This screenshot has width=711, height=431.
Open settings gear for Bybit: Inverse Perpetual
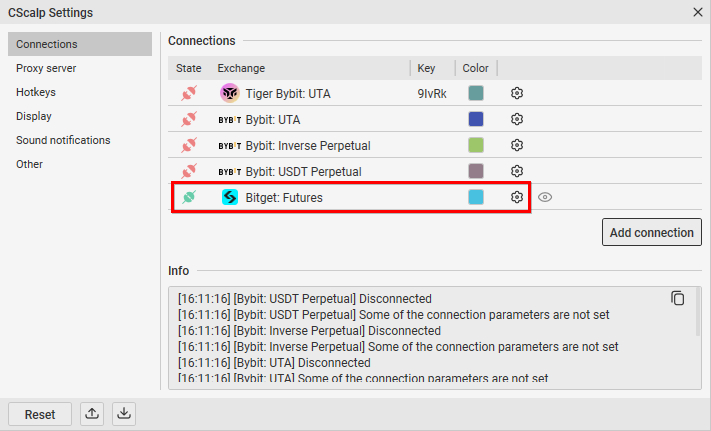(x=517, y=145)
